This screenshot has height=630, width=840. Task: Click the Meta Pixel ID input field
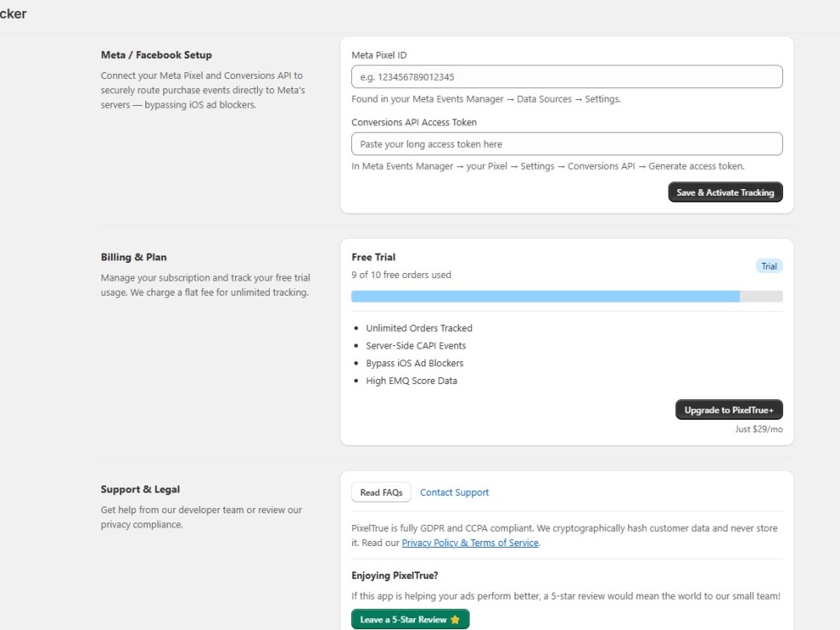click(567, 76)
